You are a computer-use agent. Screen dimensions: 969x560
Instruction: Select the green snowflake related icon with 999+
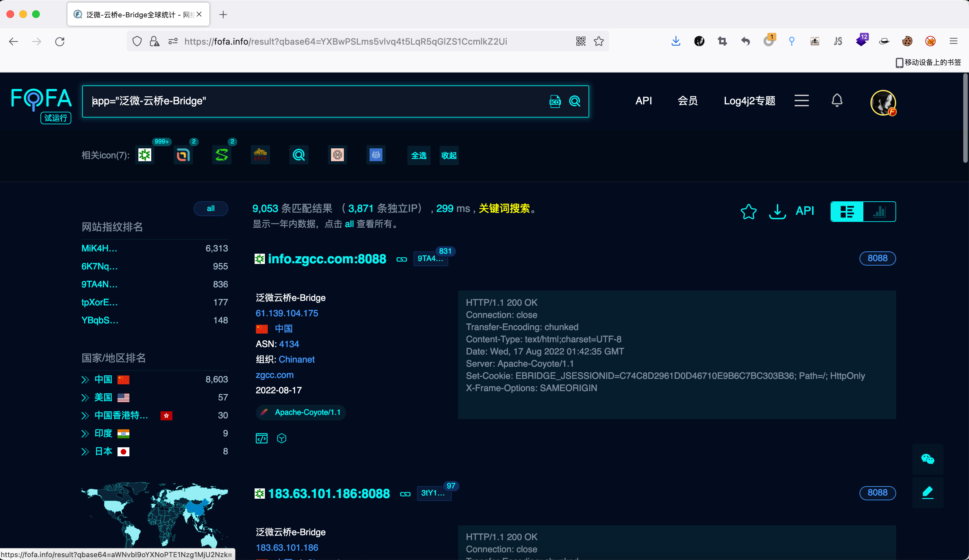click(145, 155)
